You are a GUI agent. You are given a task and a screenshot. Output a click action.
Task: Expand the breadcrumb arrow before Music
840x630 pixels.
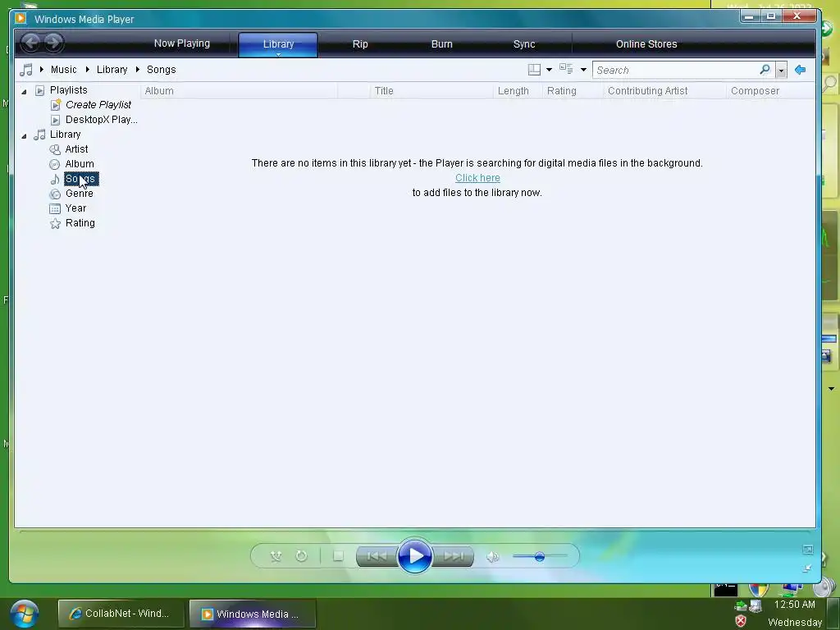[42, 69]
